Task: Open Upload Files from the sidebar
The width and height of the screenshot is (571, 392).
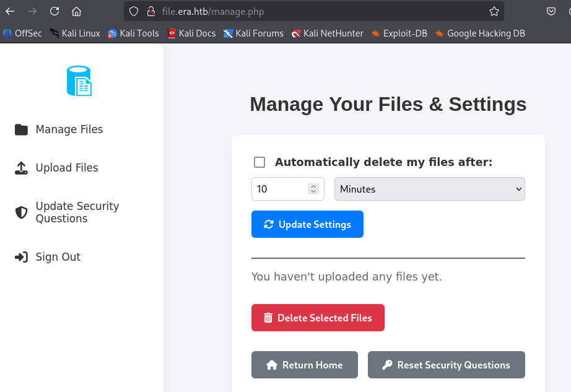Action: [x=66, y=168]
